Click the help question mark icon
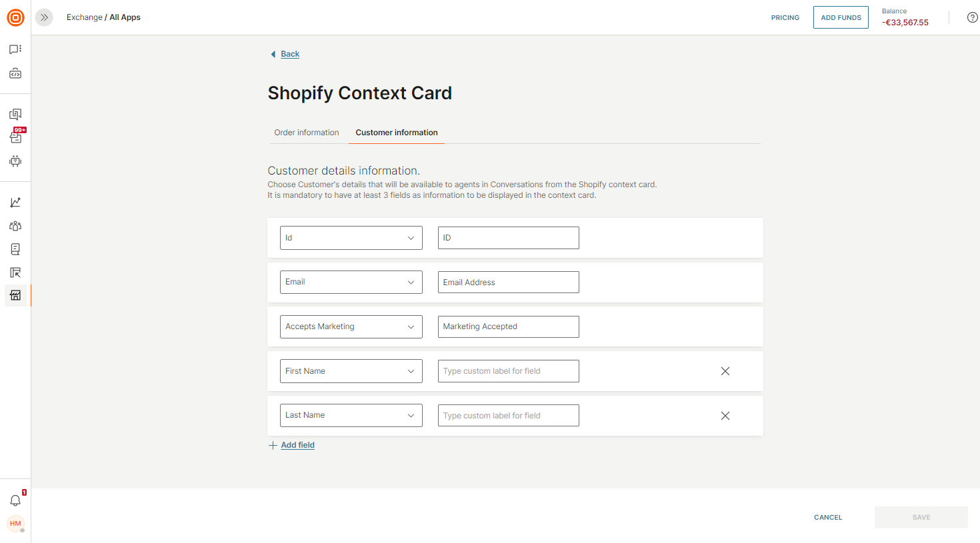980x543 pixels. tap(972, 17)
